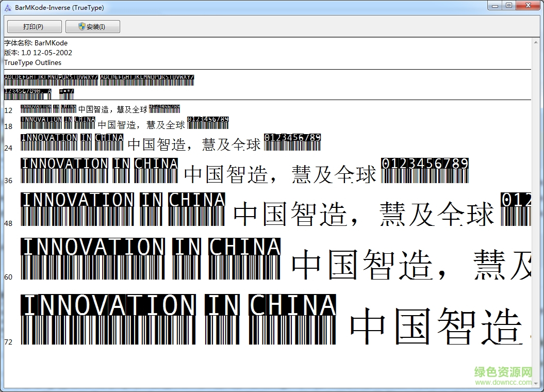Screen dimensions: 544x392
Task: Close the BarMKode-Inverse font viewer
Action: [527, 5]
